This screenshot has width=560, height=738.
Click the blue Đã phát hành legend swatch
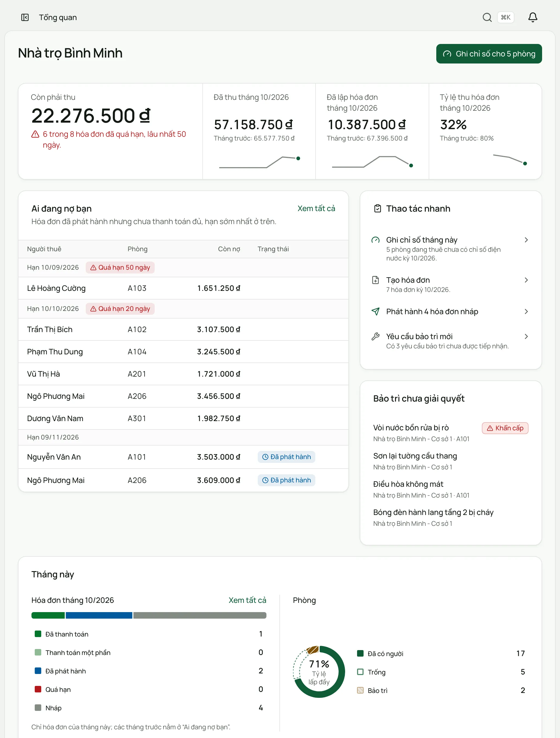(38, 671)
